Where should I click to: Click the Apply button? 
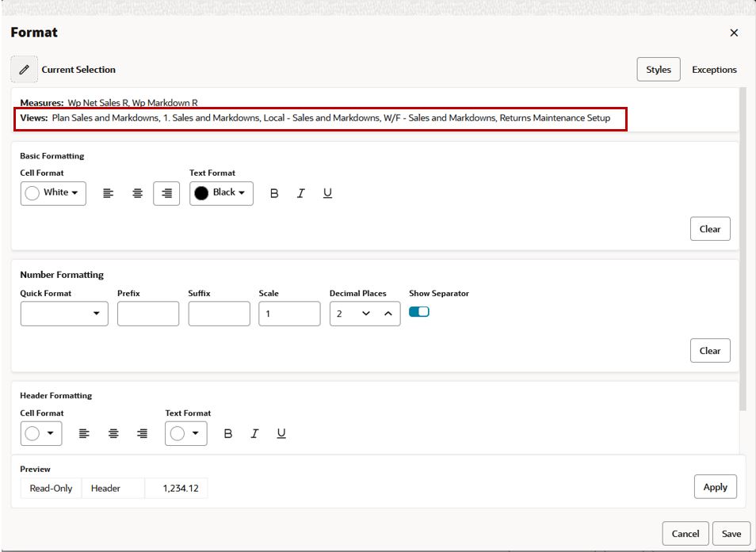[716, 486]
